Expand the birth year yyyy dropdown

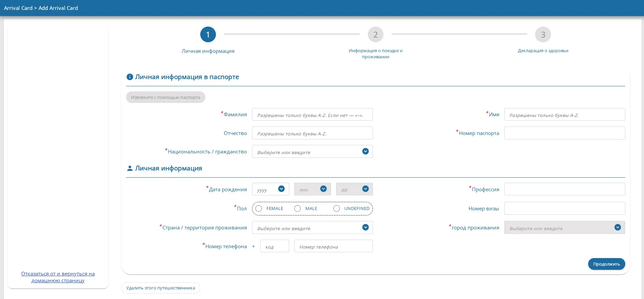[x=281, y=189]
